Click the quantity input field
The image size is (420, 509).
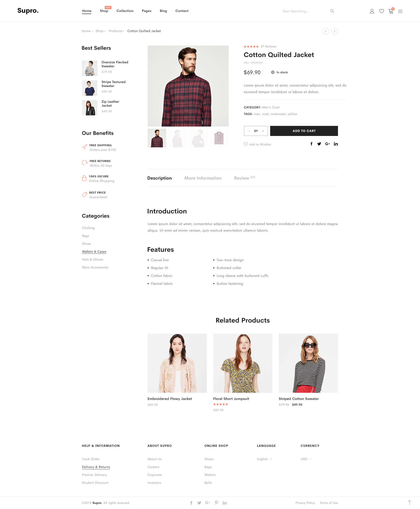pyautogui.click(x=255, y=131)
